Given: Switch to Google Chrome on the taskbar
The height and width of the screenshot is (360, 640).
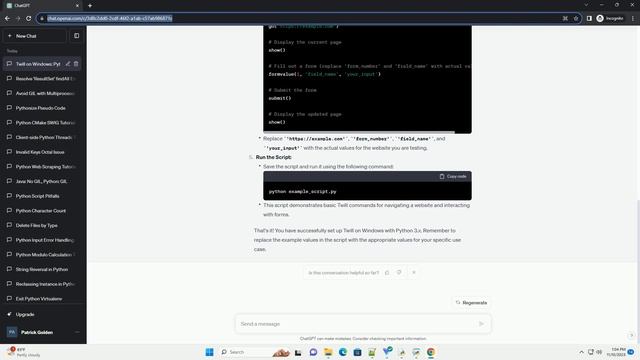Looking at the screenshot, I should click(431, 352).
